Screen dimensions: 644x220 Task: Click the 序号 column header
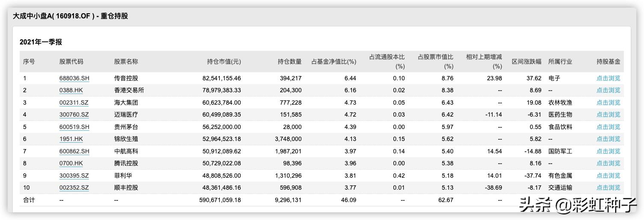(29, 62)
